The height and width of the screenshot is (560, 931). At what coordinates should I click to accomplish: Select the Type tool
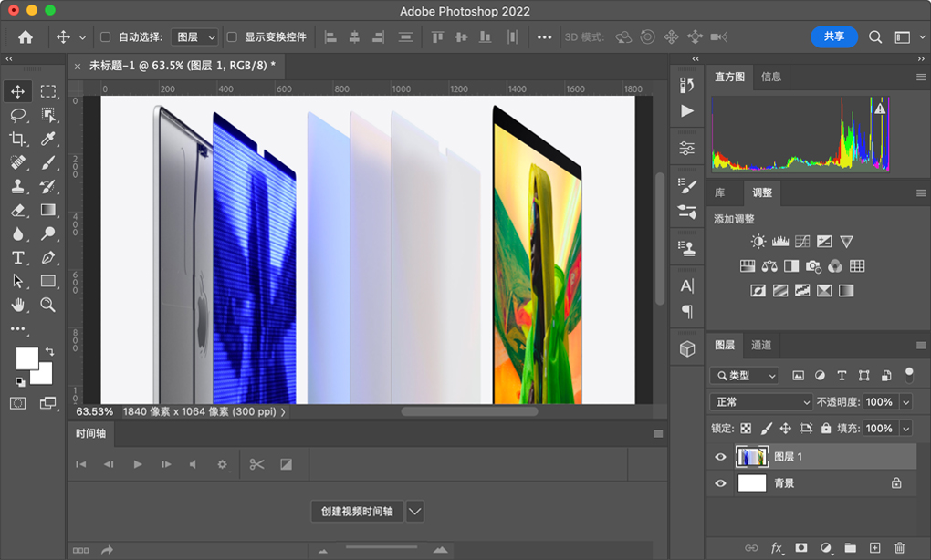point(17,257)
